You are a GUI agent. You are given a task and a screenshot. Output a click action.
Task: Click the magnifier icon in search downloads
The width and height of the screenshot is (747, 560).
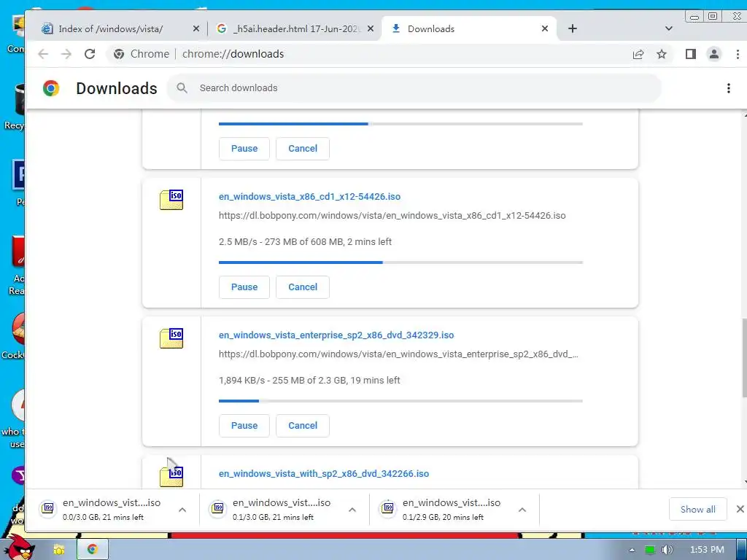(x=182, y=88)
